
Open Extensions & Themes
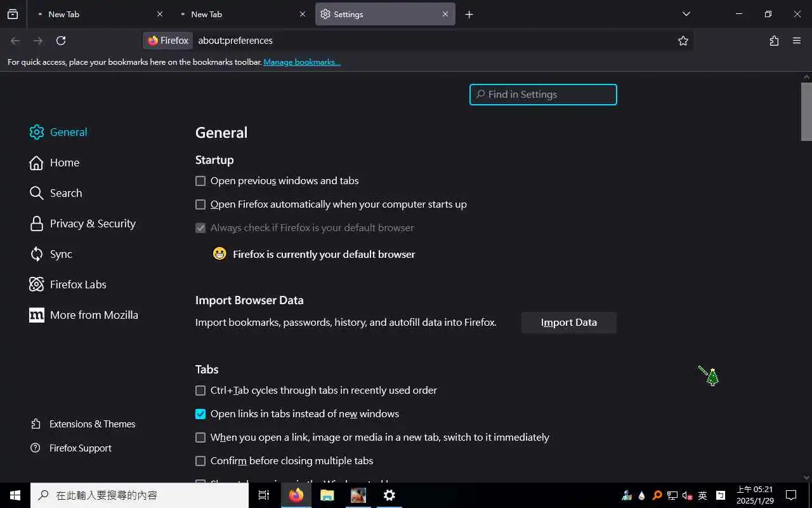(x=83, y=424)
